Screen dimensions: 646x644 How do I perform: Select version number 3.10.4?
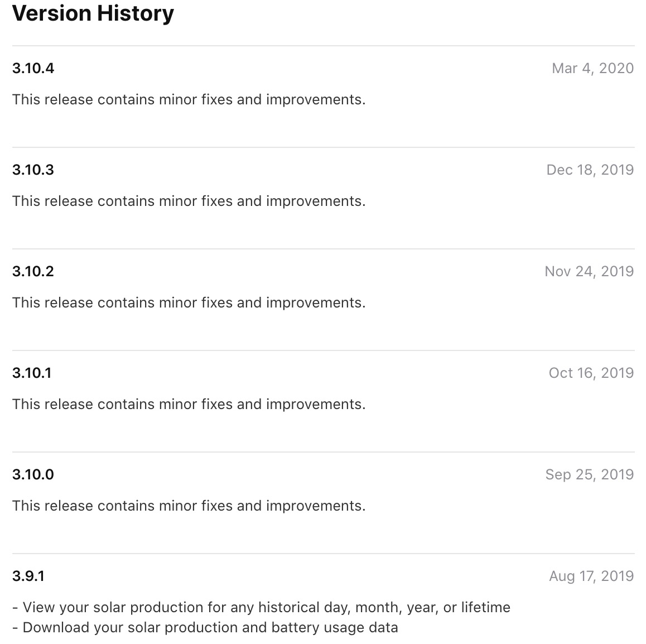click(33, 68)
